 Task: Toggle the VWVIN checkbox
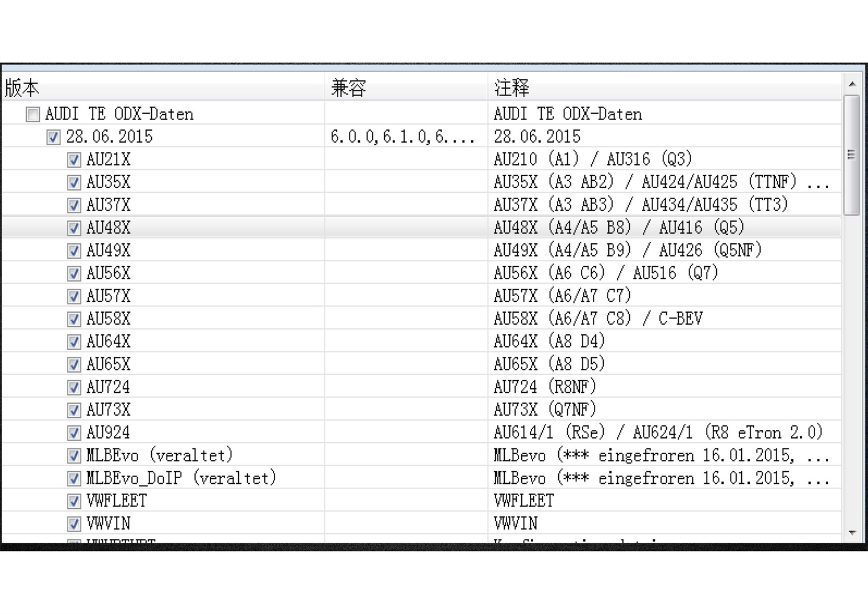click(74, 524)
